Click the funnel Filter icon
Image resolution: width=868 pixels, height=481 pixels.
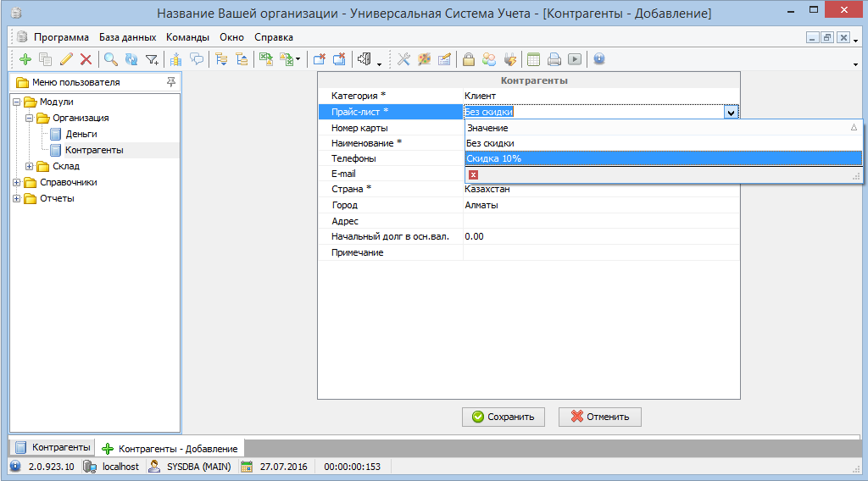[x=152, y=59]
